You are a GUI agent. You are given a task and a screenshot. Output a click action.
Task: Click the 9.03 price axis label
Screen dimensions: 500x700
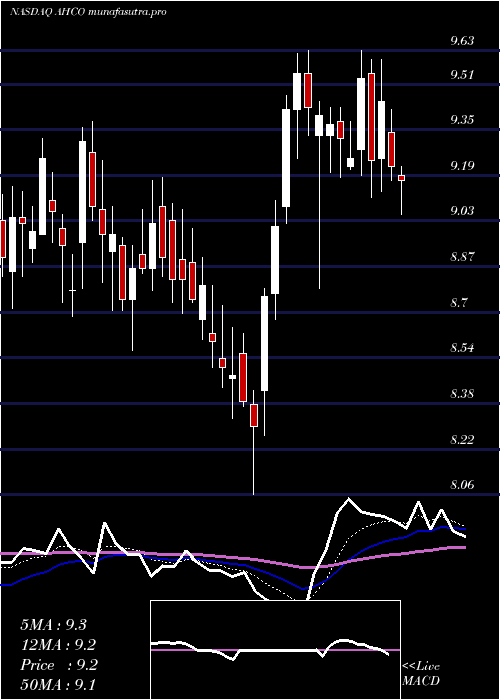(x=462, y=210)
